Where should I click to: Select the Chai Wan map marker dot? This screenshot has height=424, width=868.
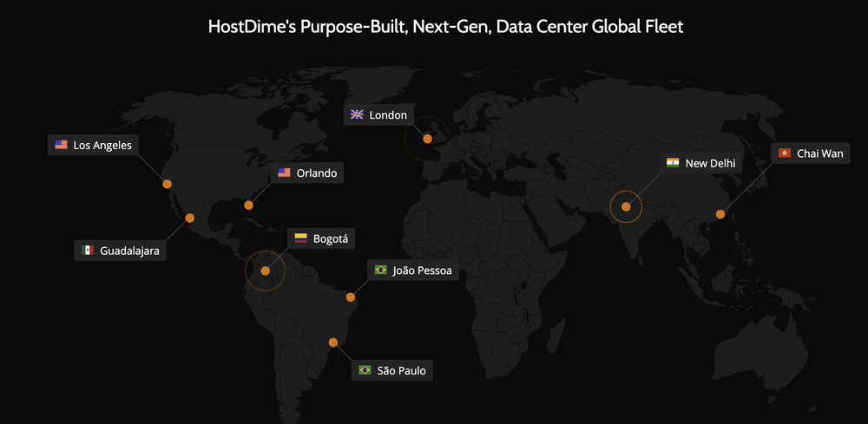point(720,214)
